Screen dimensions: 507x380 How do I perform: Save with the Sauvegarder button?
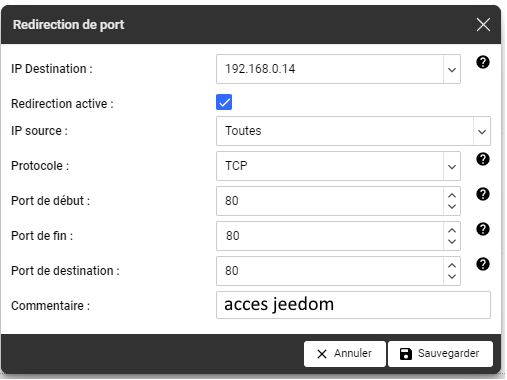[440, 354]
